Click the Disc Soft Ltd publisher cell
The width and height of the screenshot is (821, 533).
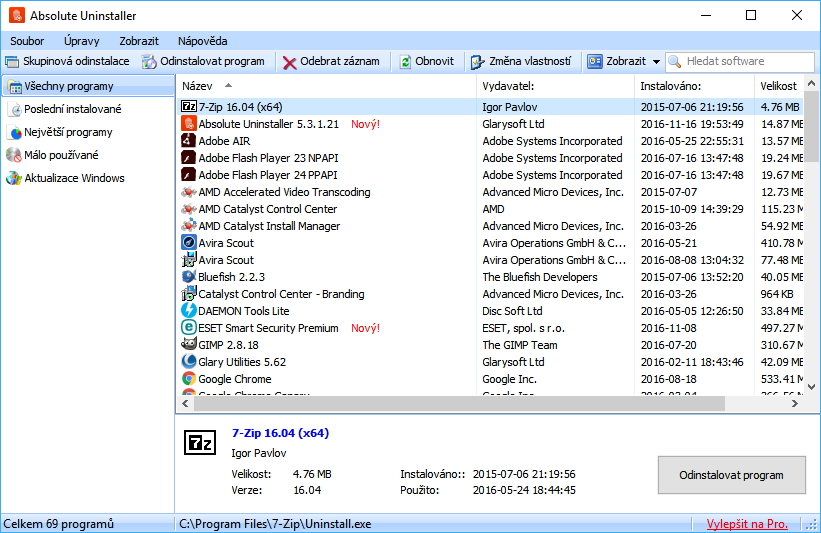(x=512, y=311)
